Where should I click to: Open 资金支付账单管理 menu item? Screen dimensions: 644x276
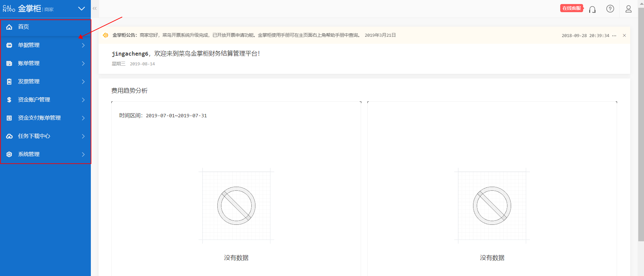[x=46, y=118]
